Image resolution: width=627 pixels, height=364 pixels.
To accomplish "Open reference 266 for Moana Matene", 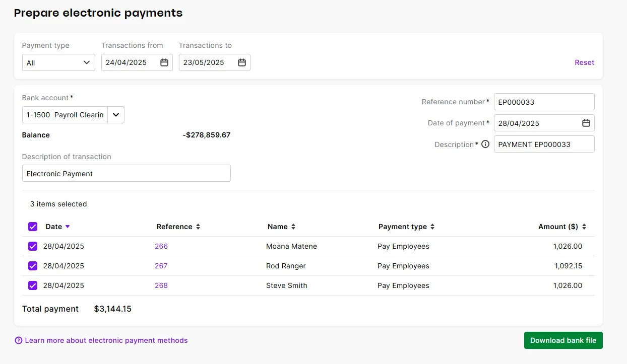I will 161,246.
